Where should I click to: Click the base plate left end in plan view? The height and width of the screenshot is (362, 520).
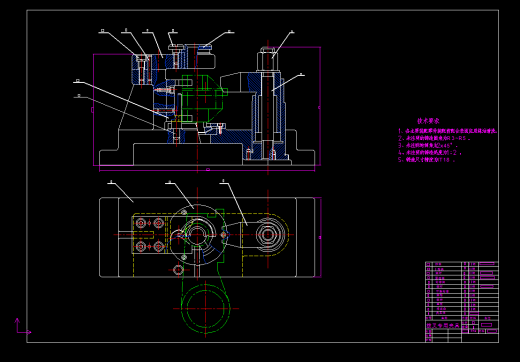(109, 237)
